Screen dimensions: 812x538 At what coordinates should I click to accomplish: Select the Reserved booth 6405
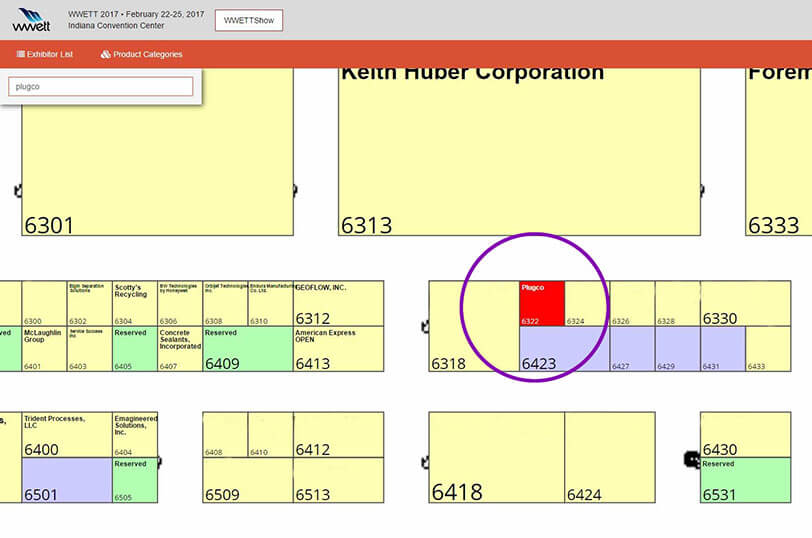[x=135, y=348]
